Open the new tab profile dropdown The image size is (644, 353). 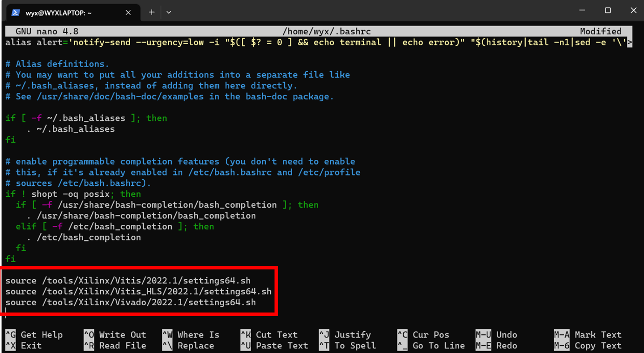[x=169, y=12]
